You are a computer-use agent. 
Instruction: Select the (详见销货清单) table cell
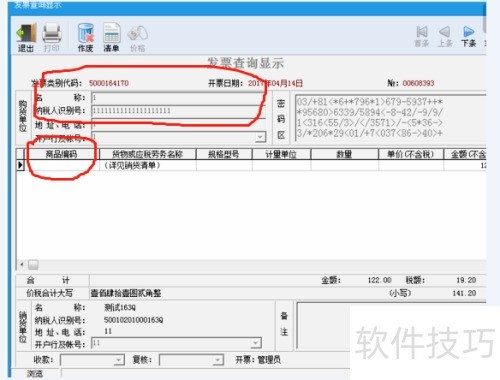(147, 165)
